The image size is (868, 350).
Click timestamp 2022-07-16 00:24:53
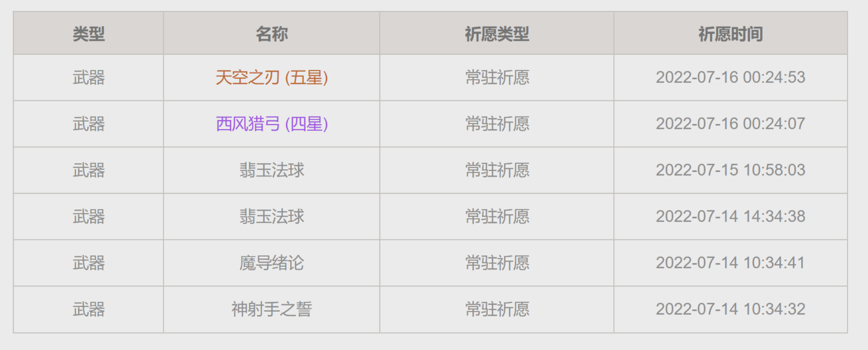(x=730, y=78)
